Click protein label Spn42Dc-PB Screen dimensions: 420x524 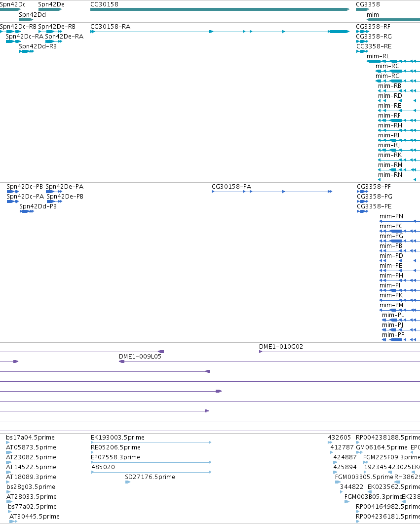(25, 187)
